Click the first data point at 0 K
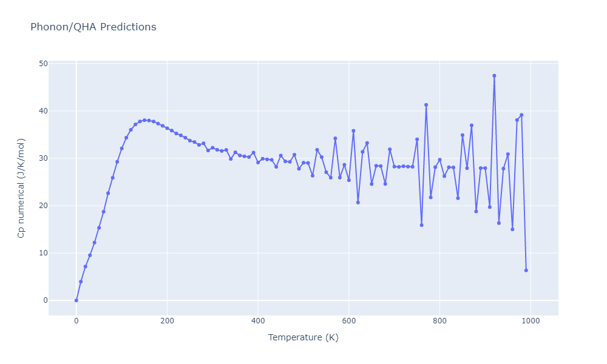Screen dimensions: 607x364 [76, 300]
